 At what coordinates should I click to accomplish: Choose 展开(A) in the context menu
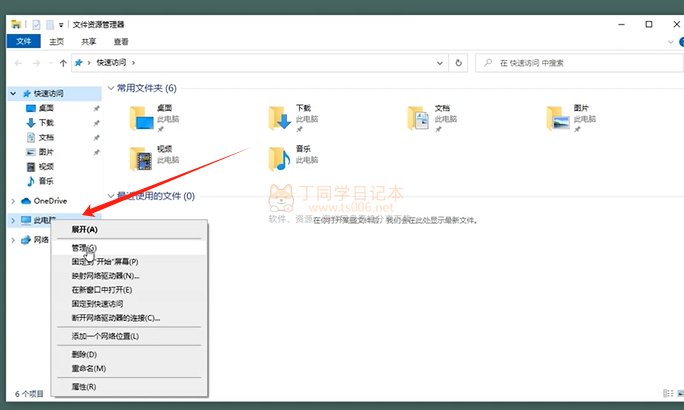point(129,229)
